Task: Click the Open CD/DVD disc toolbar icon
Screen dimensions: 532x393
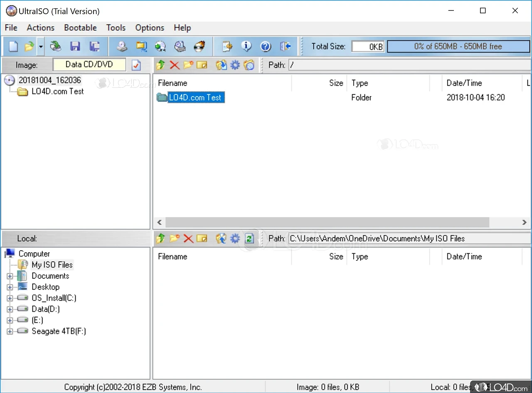Action: click(x=55, y=46)
